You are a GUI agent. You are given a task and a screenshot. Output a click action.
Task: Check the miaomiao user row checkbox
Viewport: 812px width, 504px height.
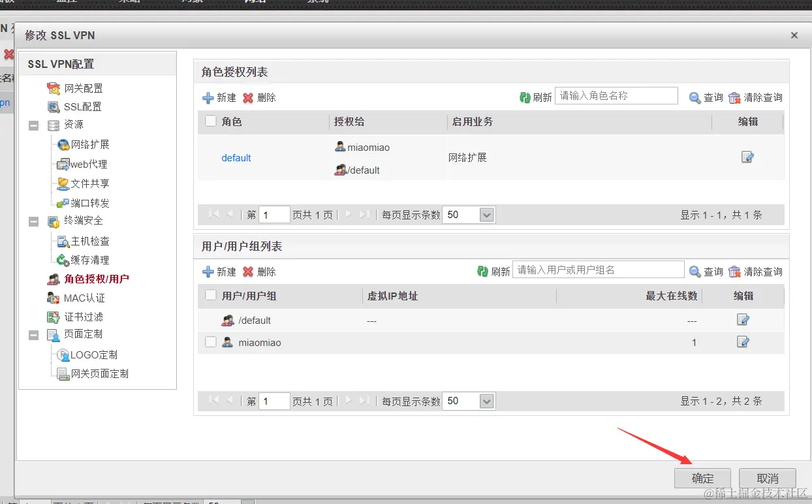tap(210, 341)
